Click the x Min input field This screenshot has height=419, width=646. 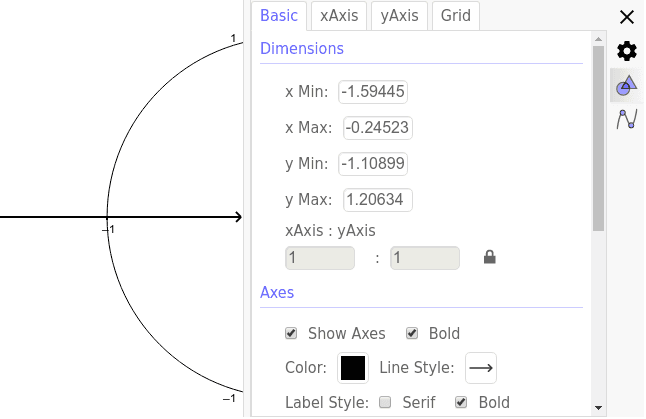click(373, 92)
